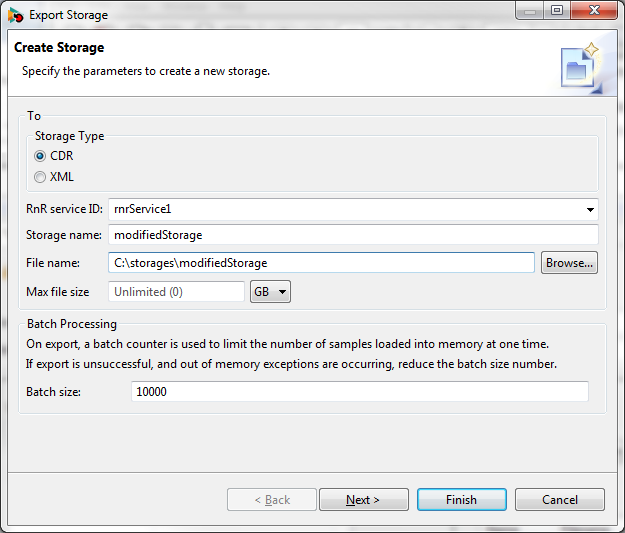Screen dimensions: 625x533
Task: Expand the RnR service ID dropdown arrow
Action: tap(590, 210)
